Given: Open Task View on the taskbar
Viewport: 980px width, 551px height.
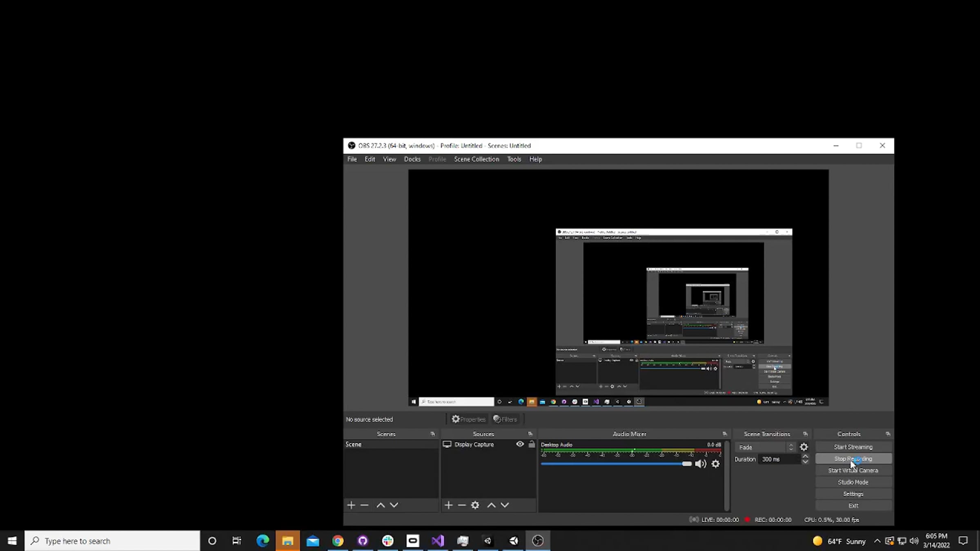Looking at the screenshot, I should click(x=237, y=541).
